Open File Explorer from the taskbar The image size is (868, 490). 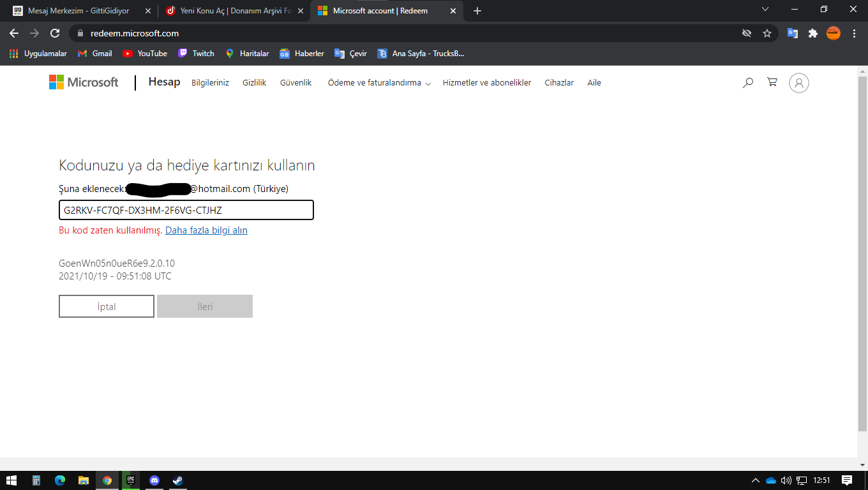pos(83,480)
